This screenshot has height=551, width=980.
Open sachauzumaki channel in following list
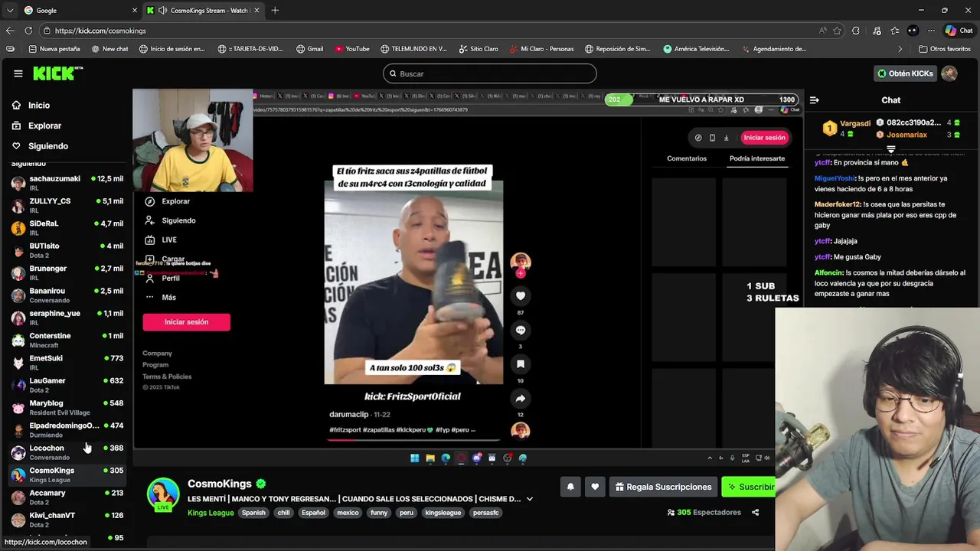67,183
